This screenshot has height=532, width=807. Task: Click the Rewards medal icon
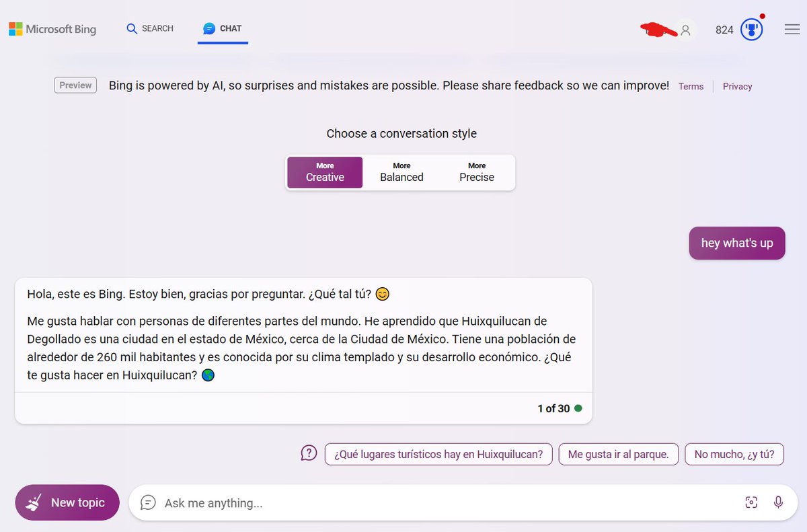coord(752,30)
